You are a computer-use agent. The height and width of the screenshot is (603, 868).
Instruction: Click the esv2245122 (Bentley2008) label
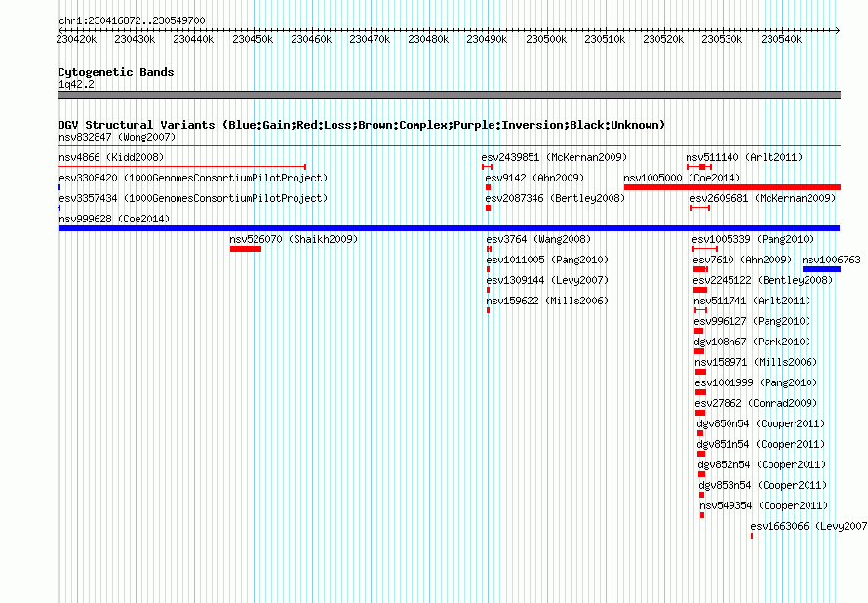click(764, 280)
